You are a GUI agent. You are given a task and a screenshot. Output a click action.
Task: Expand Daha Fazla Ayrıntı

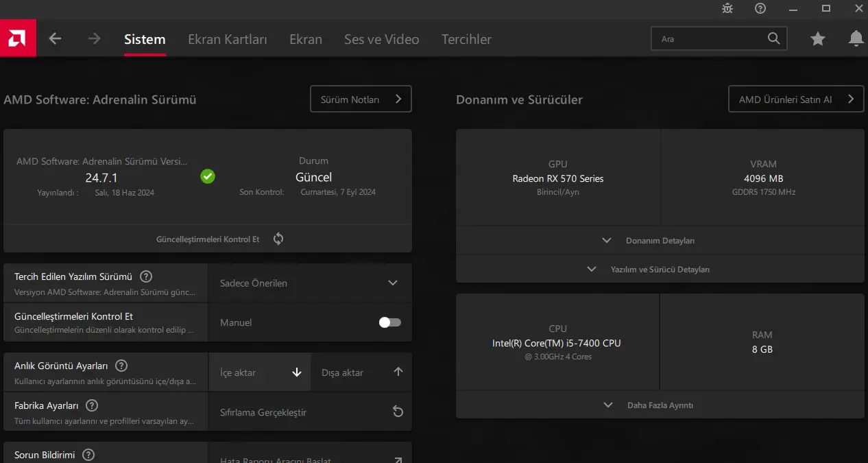tap(660, 405)
